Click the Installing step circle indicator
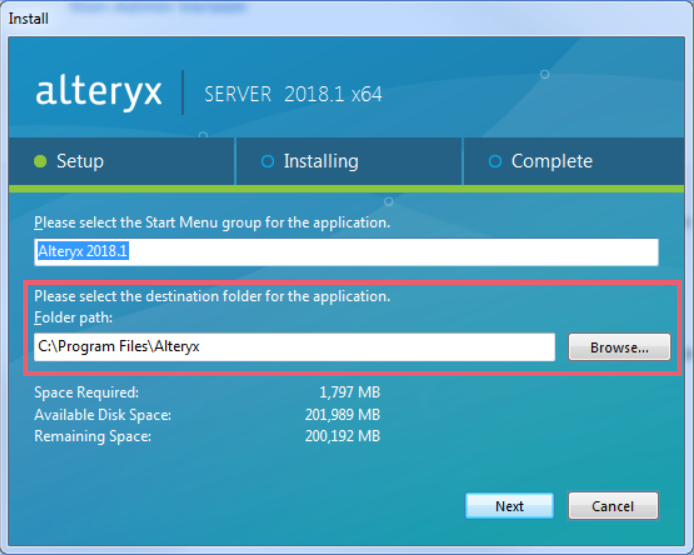Viewport: 694px width, 555px height. 268,162
